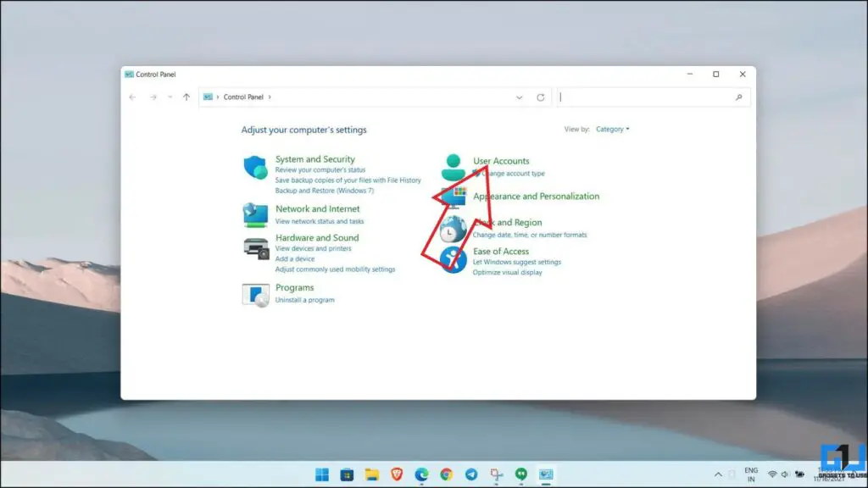This screenshot has width=868, height=488.
Task: Open Clock and Region clock icon
Action: 454,229
